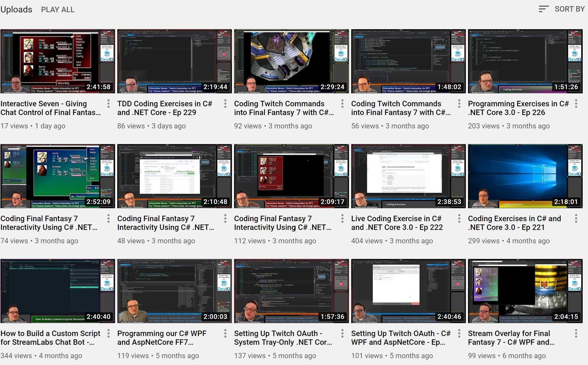Play the 2:09:17 Final Fantasy 7 thumbnail
This screenshot has width=588, height=365.
point(291,176)
